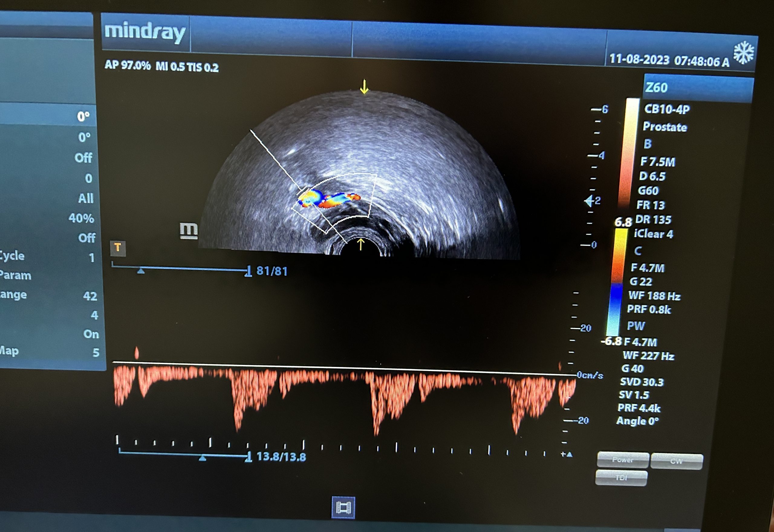This screenshot has width=774, height=532.
Task: Open the All setting value
Action: click(85, 199)
